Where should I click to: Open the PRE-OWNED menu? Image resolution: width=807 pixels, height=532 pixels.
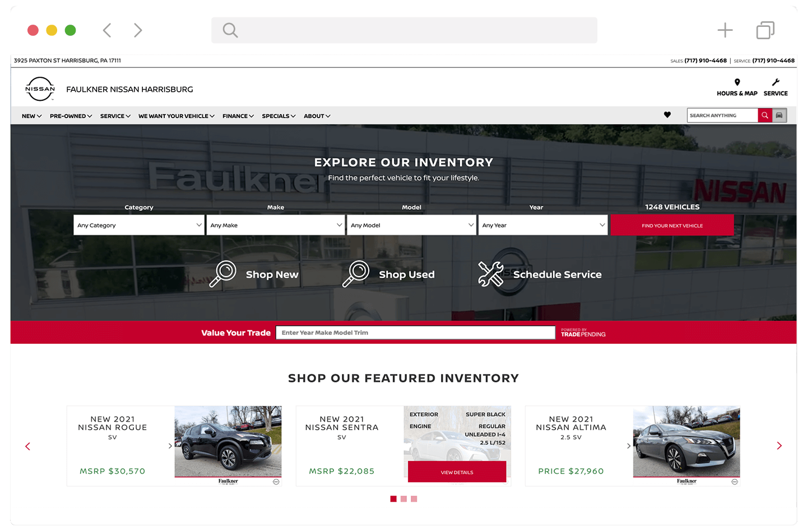coord(70,115)
